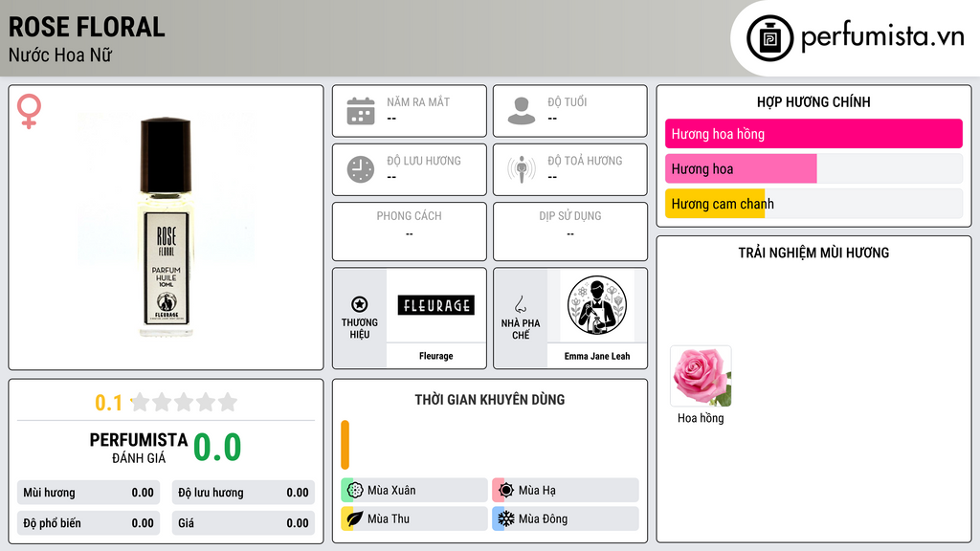
Task: Select the Hương cam chanh accord bar
Action: pyautogui.click(x=813, y=204)
